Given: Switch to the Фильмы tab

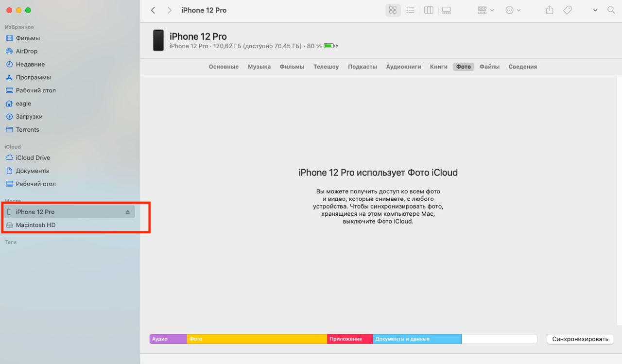Looking at the screenshot, I should pos(292,67).
